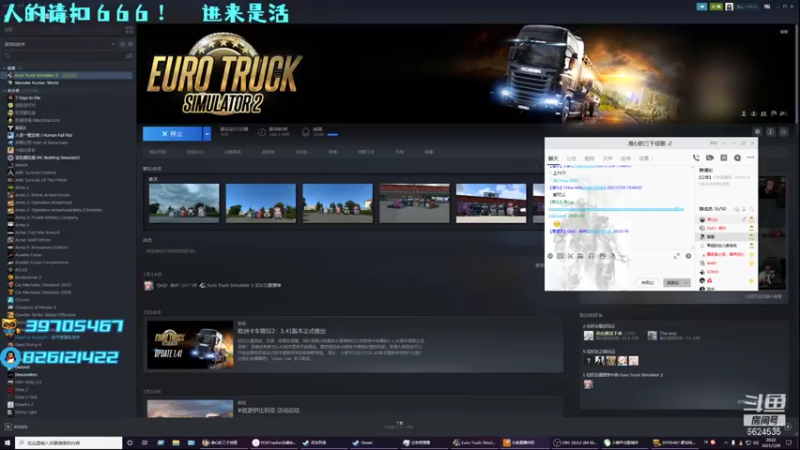This screenshot has height=450, width=800.
Task: Click the recent clock icon in library header
Action: (x=122, y=44)
